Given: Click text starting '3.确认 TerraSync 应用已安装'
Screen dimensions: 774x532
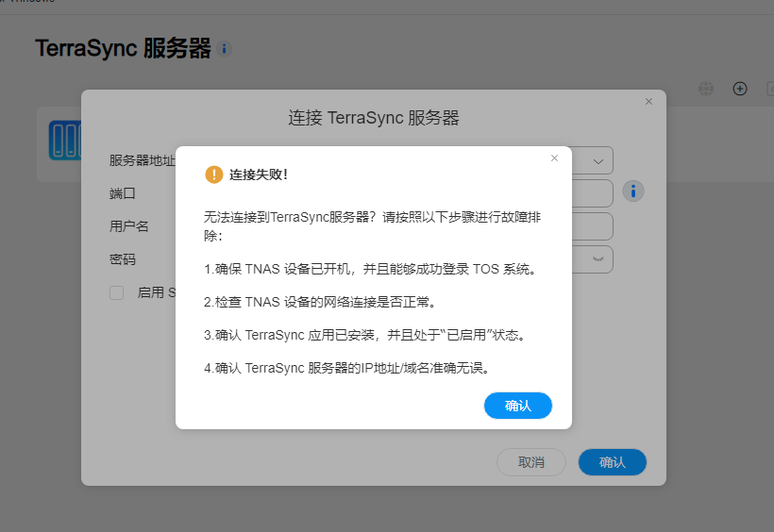Looking at the screenshot, I should (x=366, y=335).
